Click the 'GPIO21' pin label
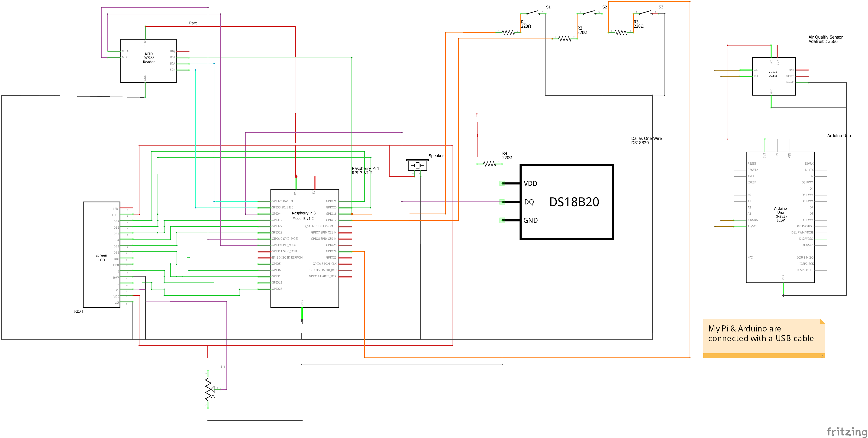The width and height of the screenshot is (868, 438). [x=331, y=201]
